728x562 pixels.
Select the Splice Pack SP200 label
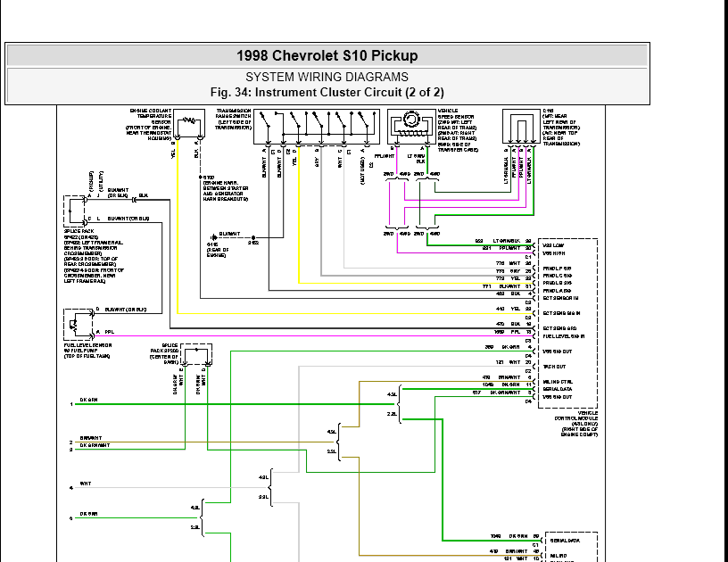coord(164,353)
